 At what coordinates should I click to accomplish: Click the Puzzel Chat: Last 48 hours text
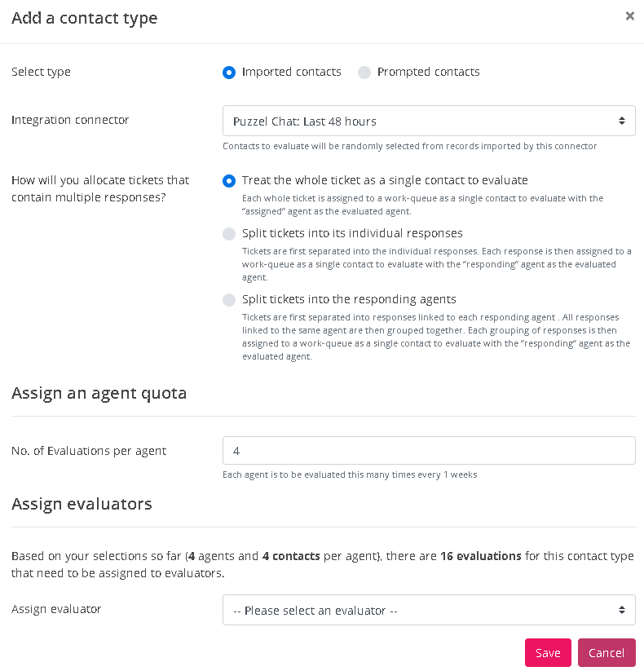(x=304, y=121)
